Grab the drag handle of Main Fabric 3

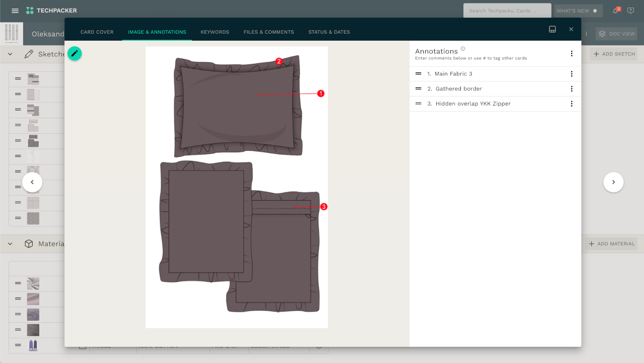(418, 74)
